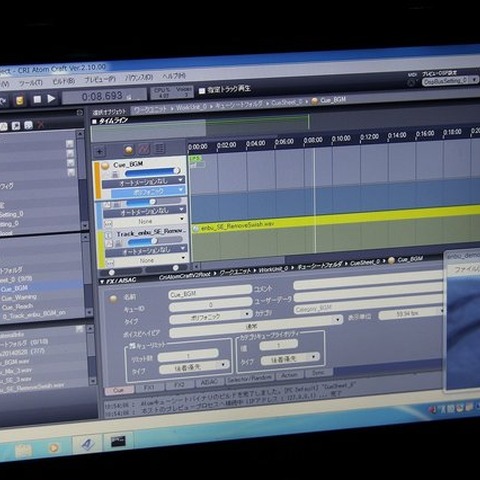Open the automation dropdown on the blue track
Screen dimensions: 480x480
(x=145, y=211)
